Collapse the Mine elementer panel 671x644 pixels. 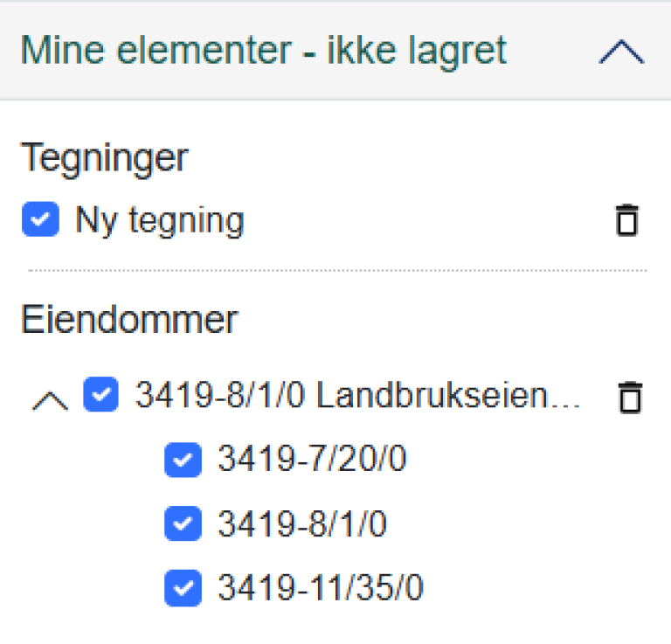pos(621,53)
